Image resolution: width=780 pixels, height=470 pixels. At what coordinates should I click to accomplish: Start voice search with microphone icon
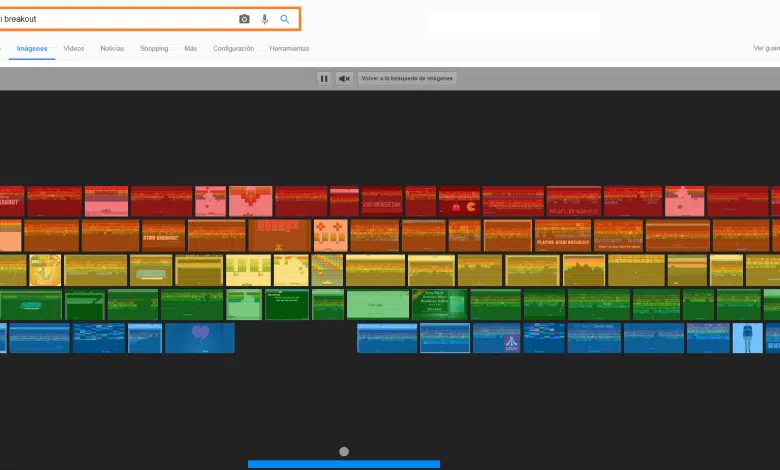(265, 19)
